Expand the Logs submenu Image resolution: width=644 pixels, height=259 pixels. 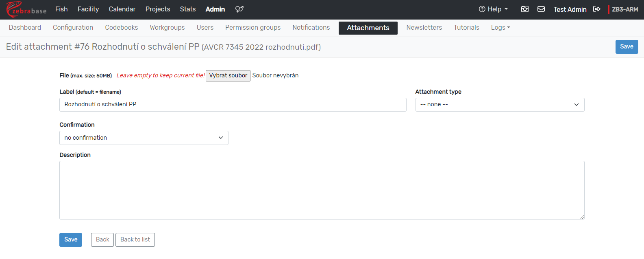pos(500,28)
